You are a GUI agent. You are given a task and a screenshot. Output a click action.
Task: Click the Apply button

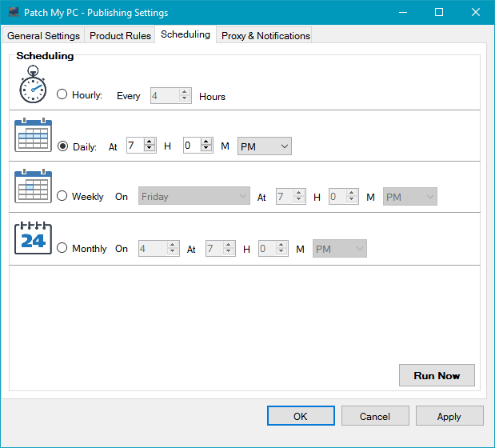(449, 416)
